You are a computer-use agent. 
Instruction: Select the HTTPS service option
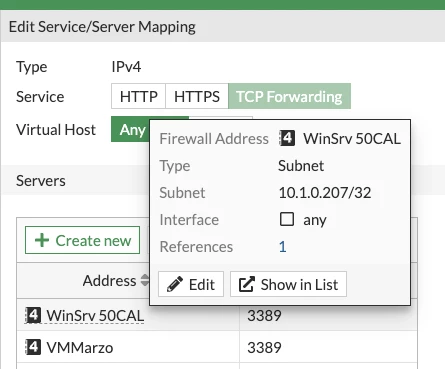pyautogui.click(x=197, y=96)
